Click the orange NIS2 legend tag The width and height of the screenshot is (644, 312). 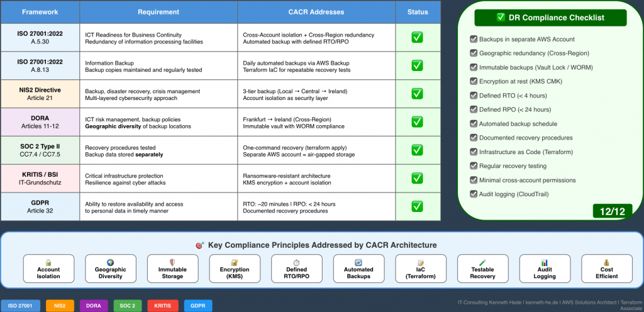coord(60,305)
